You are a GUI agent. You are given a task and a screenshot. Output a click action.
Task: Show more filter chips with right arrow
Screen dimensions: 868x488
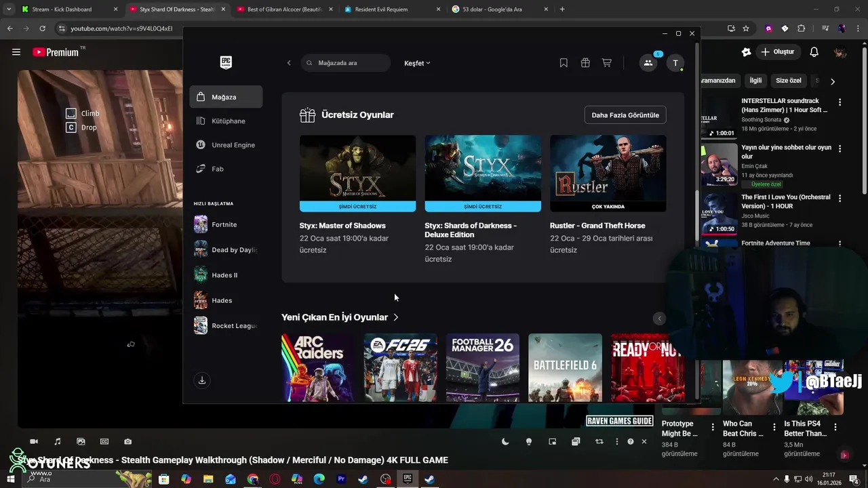click(x=832, y=81)
